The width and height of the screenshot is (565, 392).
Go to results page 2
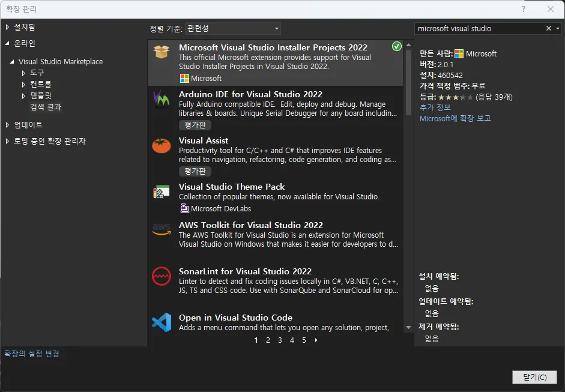[268, 340]
